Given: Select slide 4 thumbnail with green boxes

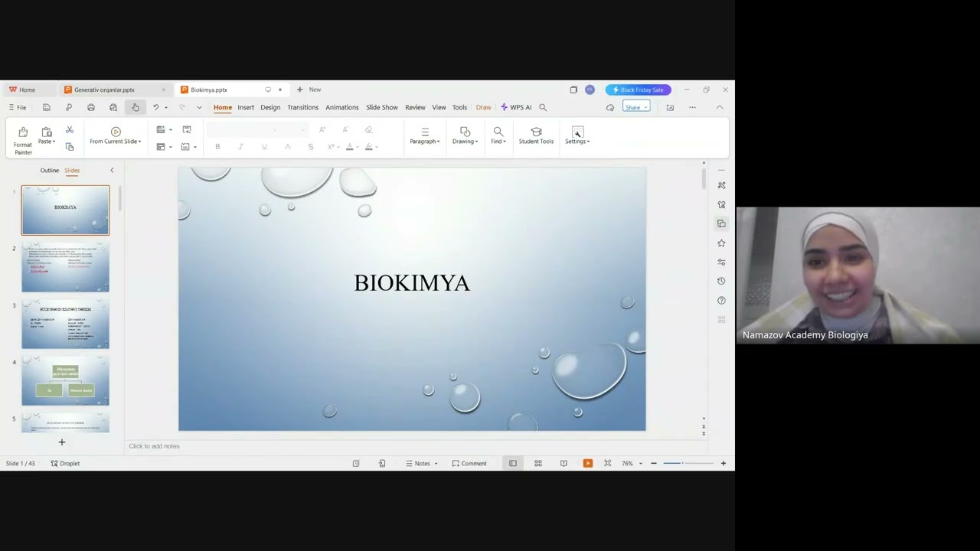Looking at the screenshot, I should click(x=65, y=381).
